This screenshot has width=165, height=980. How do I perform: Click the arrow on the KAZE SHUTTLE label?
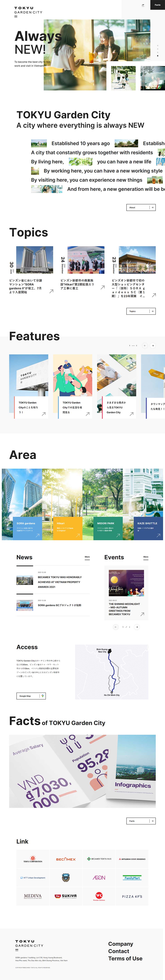(159, 535)
